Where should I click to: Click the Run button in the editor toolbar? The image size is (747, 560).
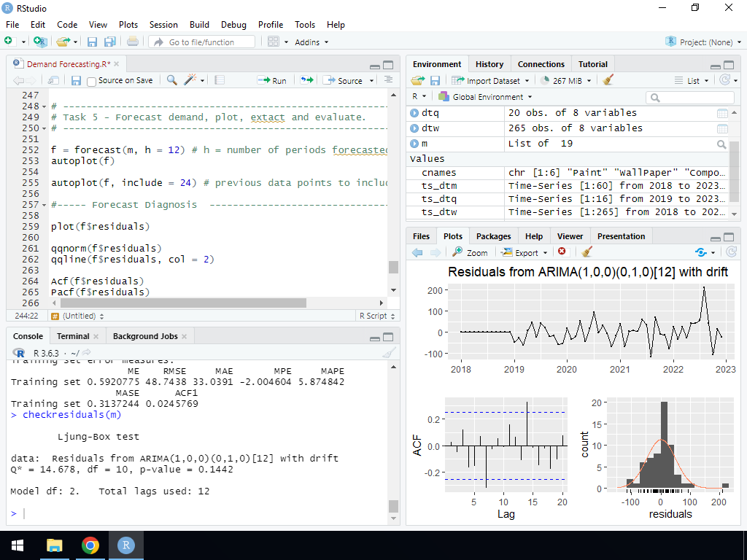[272, 80]
